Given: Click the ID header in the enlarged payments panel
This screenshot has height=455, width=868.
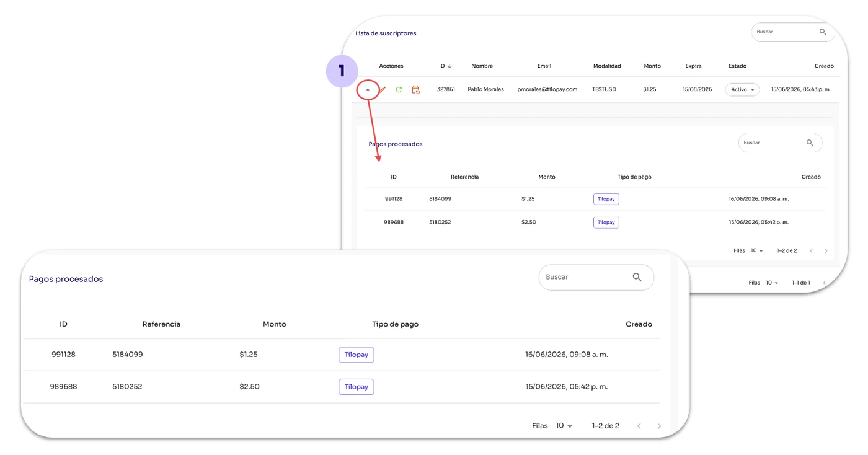Looking at the screenshot, I should point(64,324).
